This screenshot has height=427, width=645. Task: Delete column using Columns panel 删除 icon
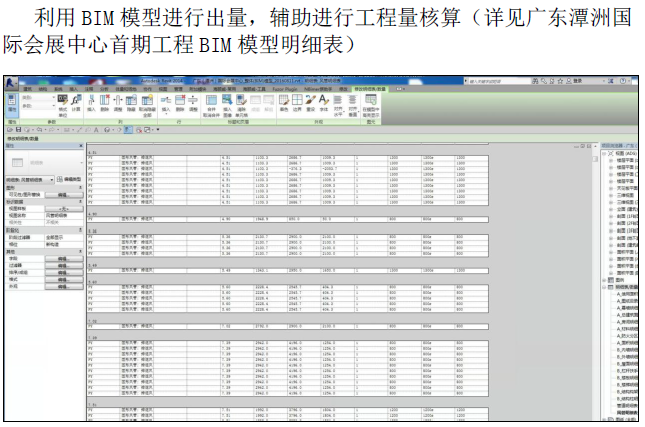pyautogui.click(x=104, y=103)
